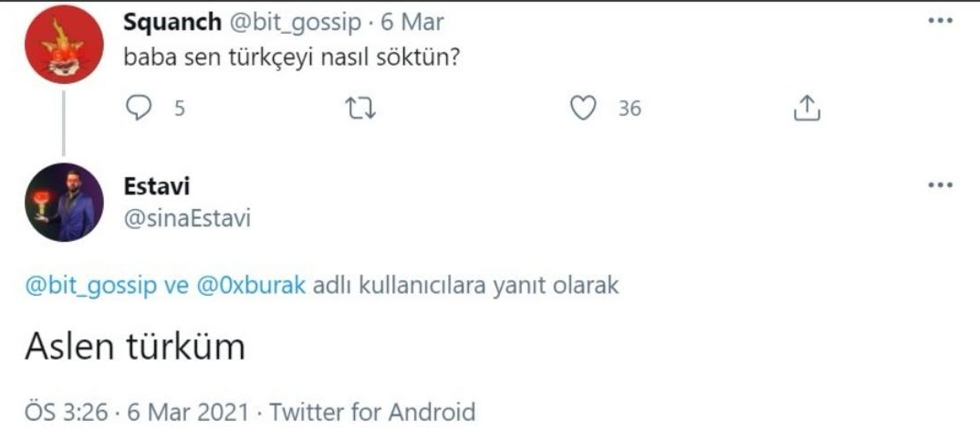This screenshot has width=980, height=430.
Task: Click the Twitter for Android source label
Action: 371,411
